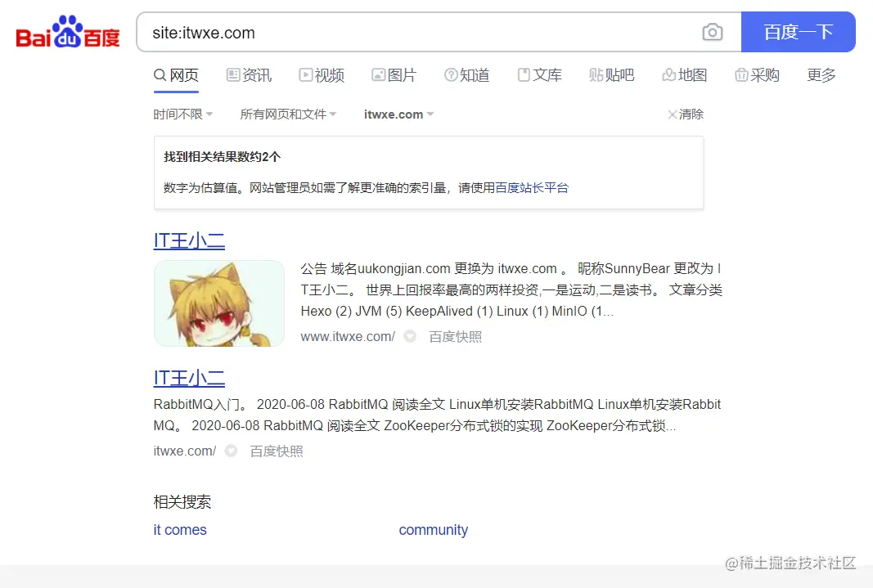The height and width of the screenshot is (588, 873).
Task: Open 百度快照 for the www.itwxe.com/ result
Action: tap(456, 337)
